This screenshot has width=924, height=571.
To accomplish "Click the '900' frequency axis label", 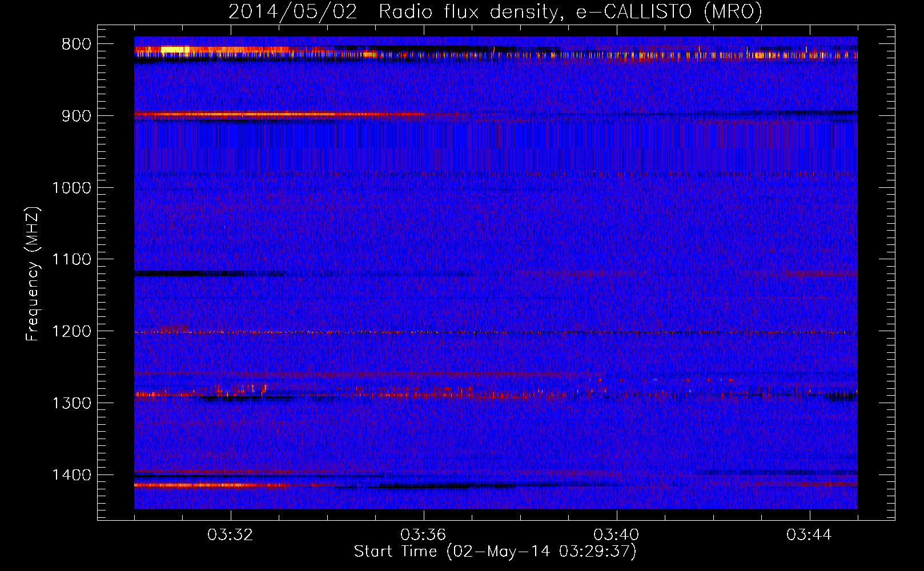I will pyautogui.click(x=77, y=116).
